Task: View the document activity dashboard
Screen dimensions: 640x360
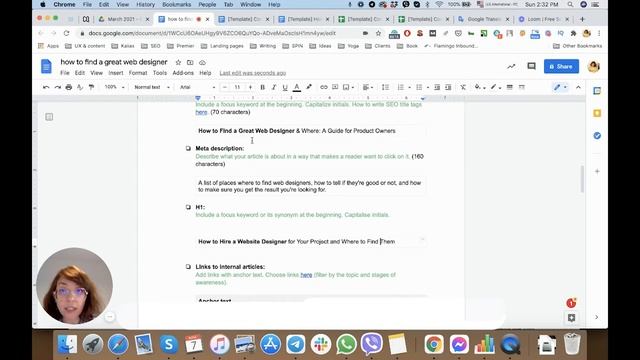Action: pos(511,66)
